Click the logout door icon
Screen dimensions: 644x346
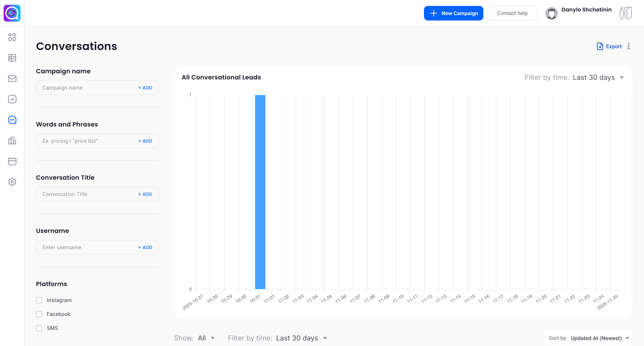(x=625, y=13)
